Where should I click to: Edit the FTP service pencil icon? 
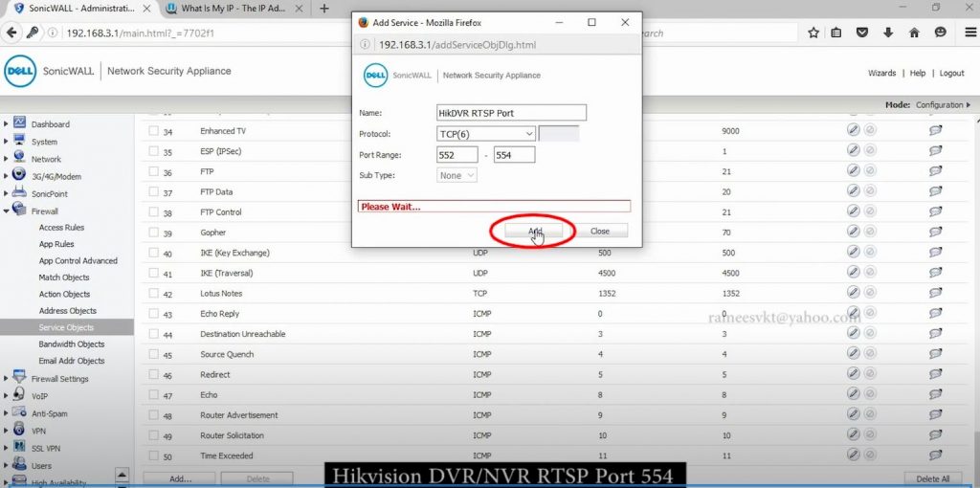[x=853, y=170]
